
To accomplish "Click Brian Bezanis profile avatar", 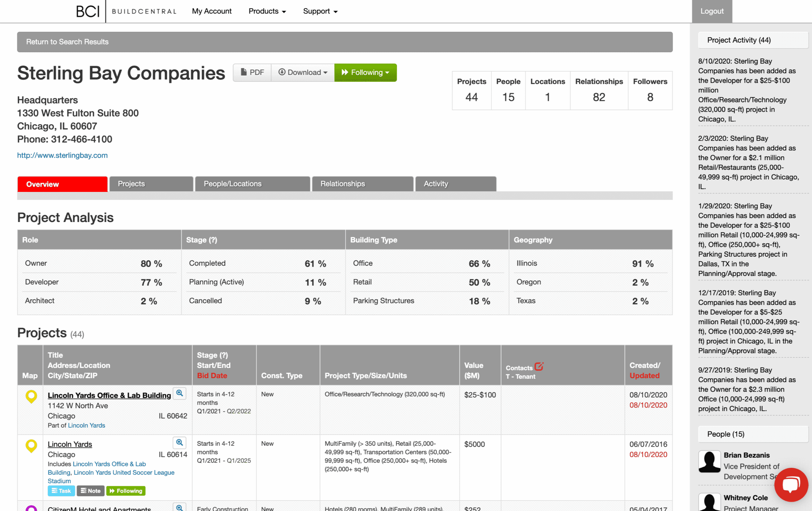I will point(710,462).
